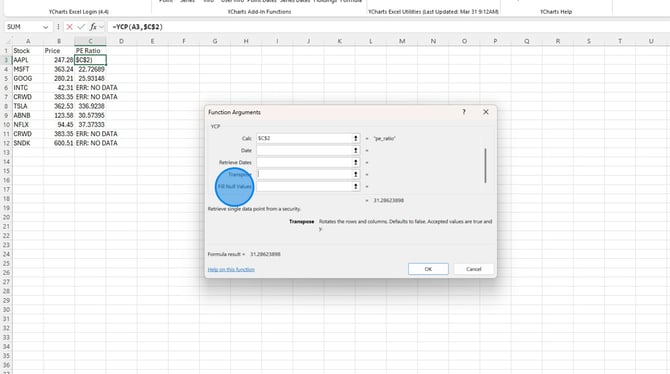Click the PE Ratio header cell
Viewport: 670px width, 374px height.
pos(90,51)
